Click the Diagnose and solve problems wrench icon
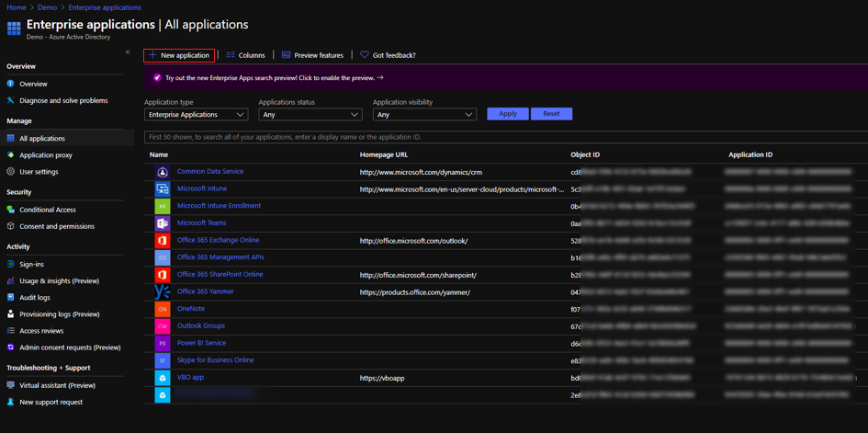Screen dimensions: 868x433 point(10,100)
